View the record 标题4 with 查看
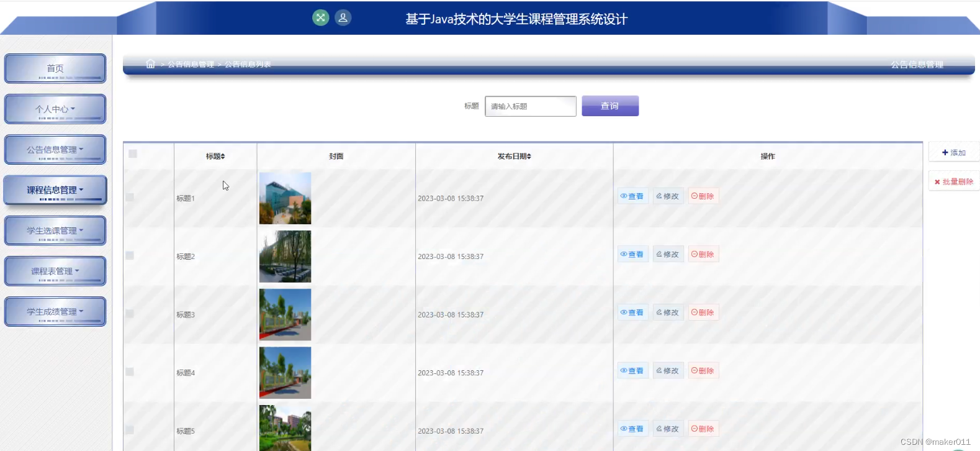Viewport: 980px width, 451px height. pyautogui.click(x=632, y=371)
